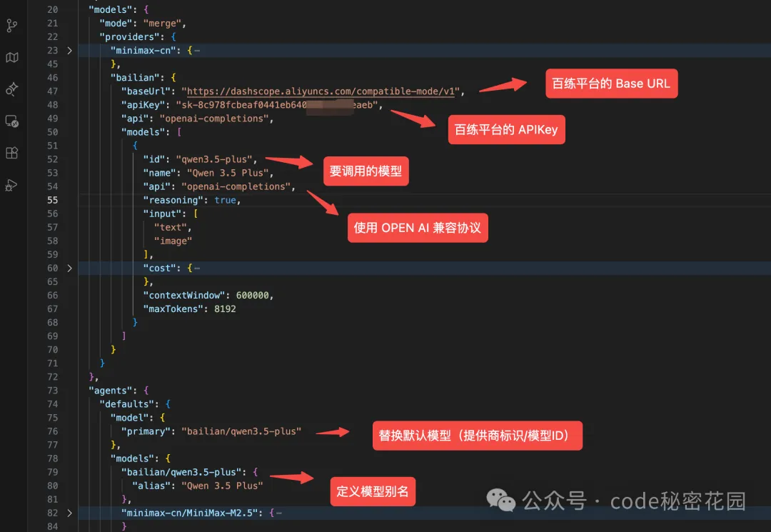Click the "qwen3.5-plus" id value
The height and width of the screenshot is (532, 771).
(x=214, y=159)
